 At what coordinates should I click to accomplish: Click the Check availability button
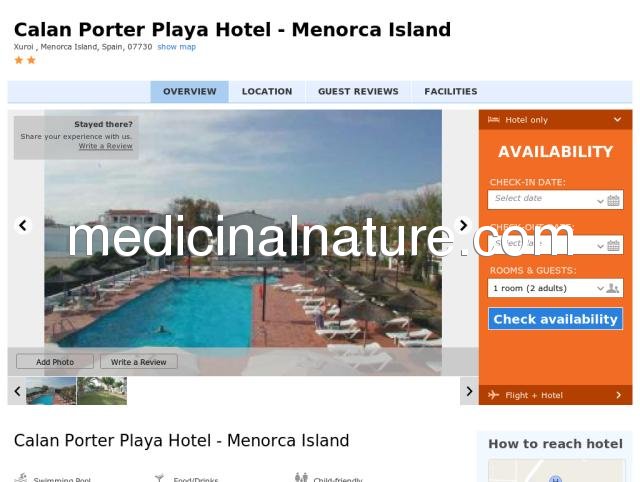point(556,319)
